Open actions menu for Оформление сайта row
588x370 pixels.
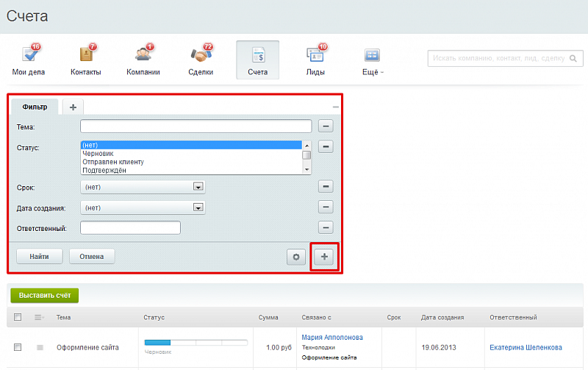pos(40,347)
